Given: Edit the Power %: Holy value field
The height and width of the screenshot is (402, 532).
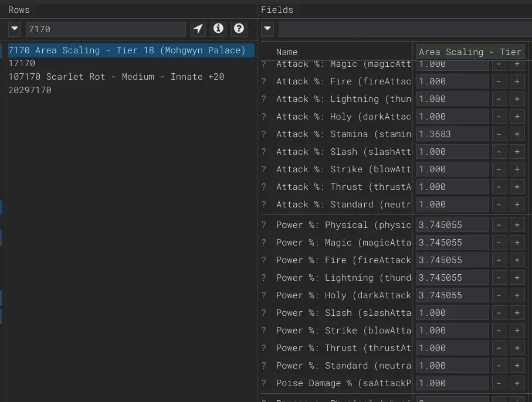Looking at the screenshot, I should 452,295.
